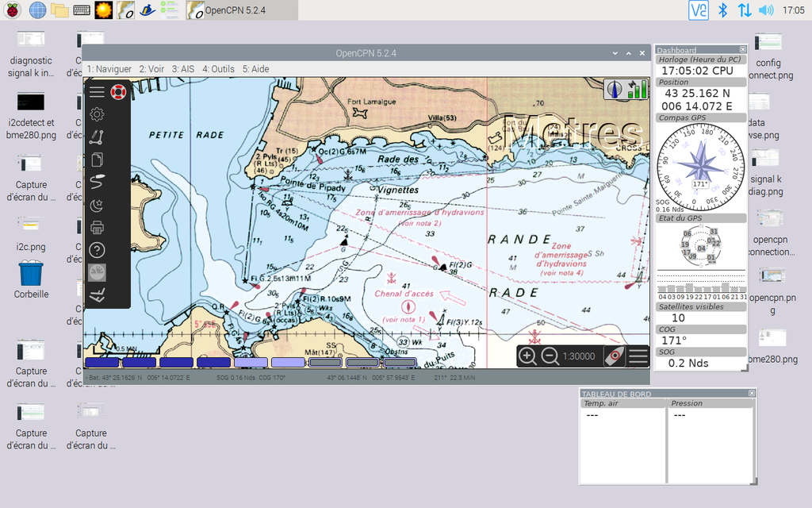Close the TABLEAU DE BORD panel
Viewport: 812px width, 508px height.
pos(752,394)
